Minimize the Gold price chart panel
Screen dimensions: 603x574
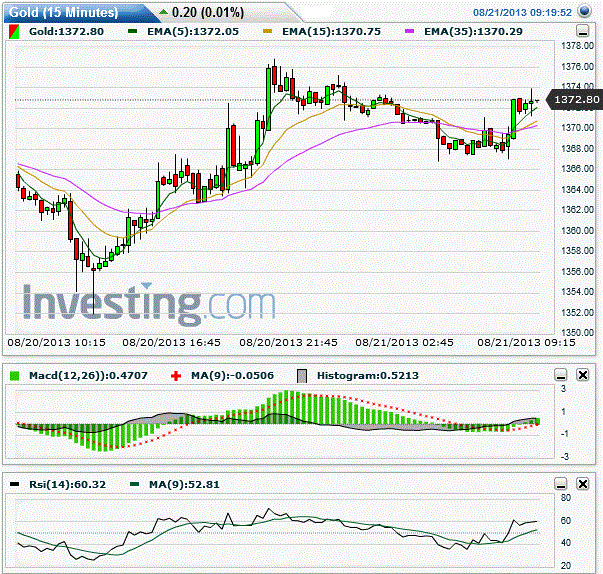[x=583, y=30]
